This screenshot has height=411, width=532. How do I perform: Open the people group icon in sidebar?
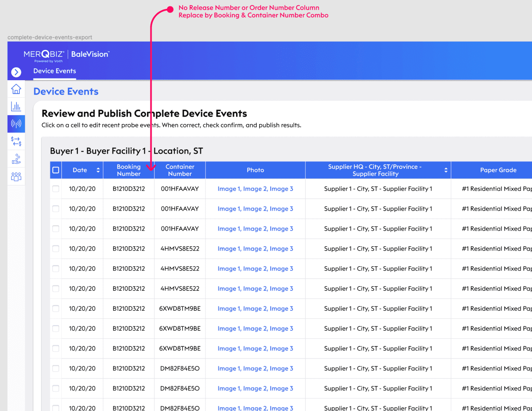click(x=16, y=176)
